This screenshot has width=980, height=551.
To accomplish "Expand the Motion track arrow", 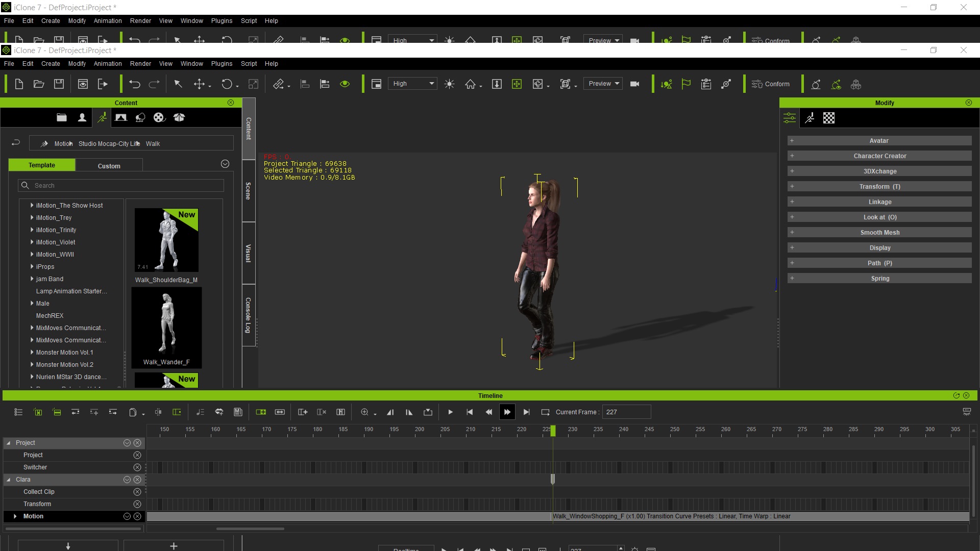I will pyautogui.click(x=15, y=516).
